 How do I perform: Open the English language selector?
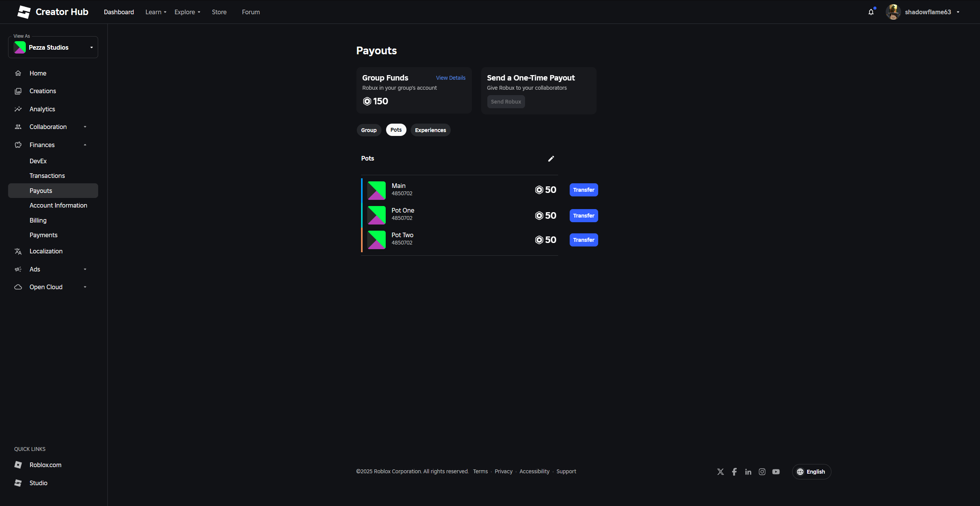[811, 472]
